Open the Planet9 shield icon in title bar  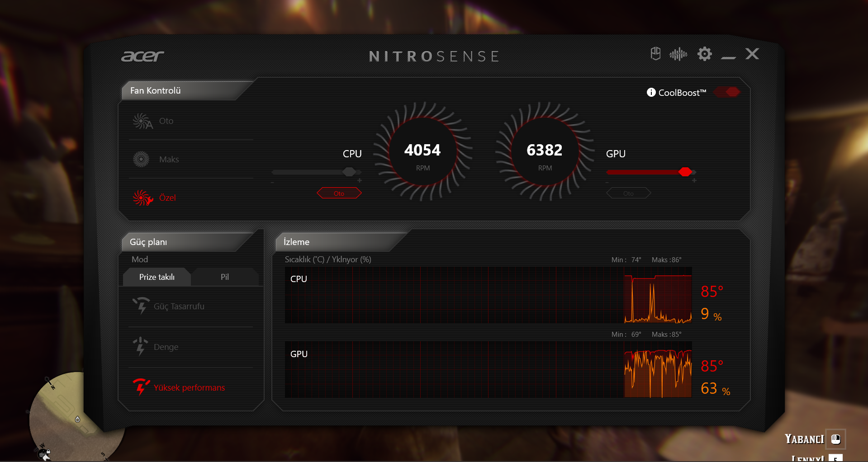tap(655, 54)
